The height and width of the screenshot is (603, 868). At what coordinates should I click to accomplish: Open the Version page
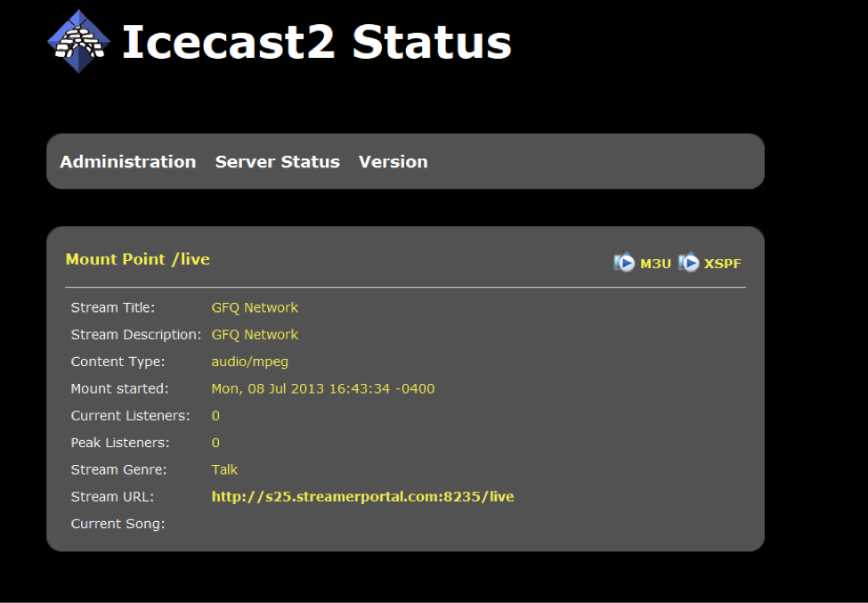click(393, 162)
